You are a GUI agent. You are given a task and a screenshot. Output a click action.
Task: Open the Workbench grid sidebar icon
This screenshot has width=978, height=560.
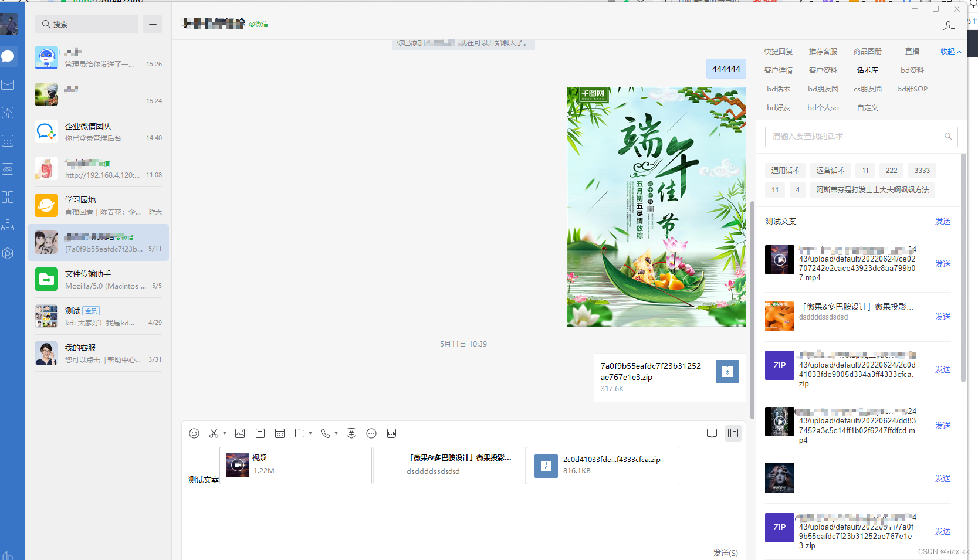(x=8, y=197)
